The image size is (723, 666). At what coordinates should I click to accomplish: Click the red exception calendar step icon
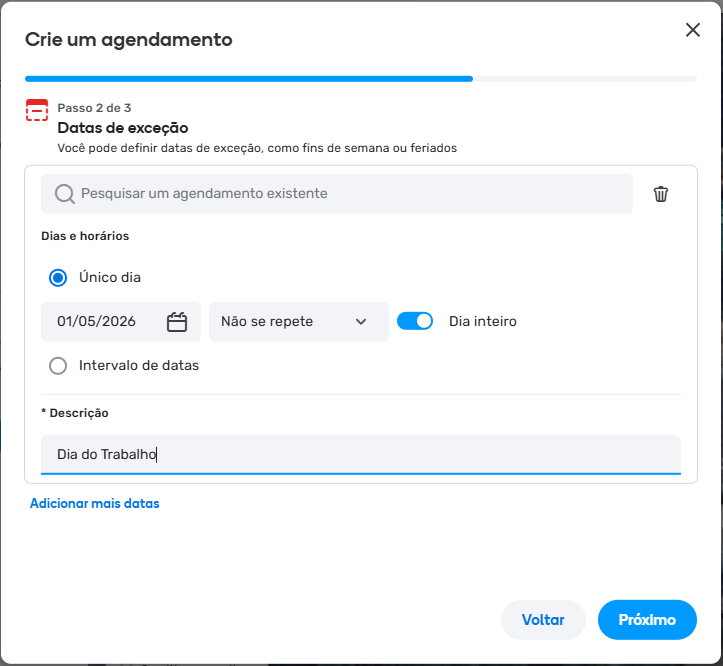coord(37,111)
